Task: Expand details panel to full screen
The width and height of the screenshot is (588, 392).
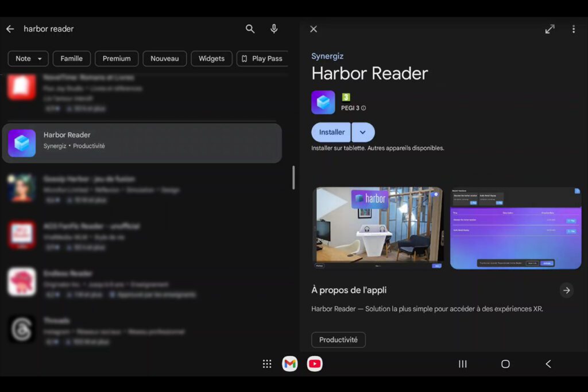Action: (x=550, y=29)
